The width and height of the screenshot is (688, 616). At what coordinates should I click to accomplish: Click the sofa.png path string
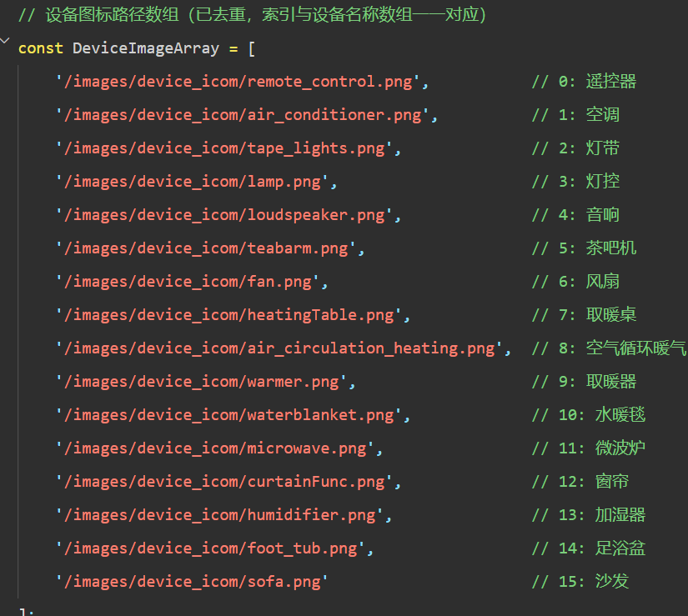pyautogui.click(x=192, y=582)
